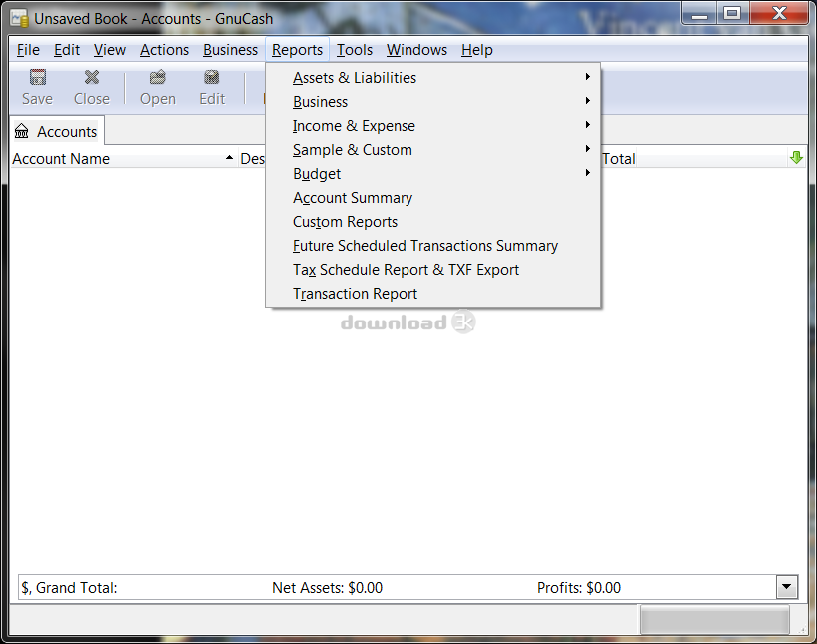Click the status bar progress area
817x644 pixels.
[714, 619]
